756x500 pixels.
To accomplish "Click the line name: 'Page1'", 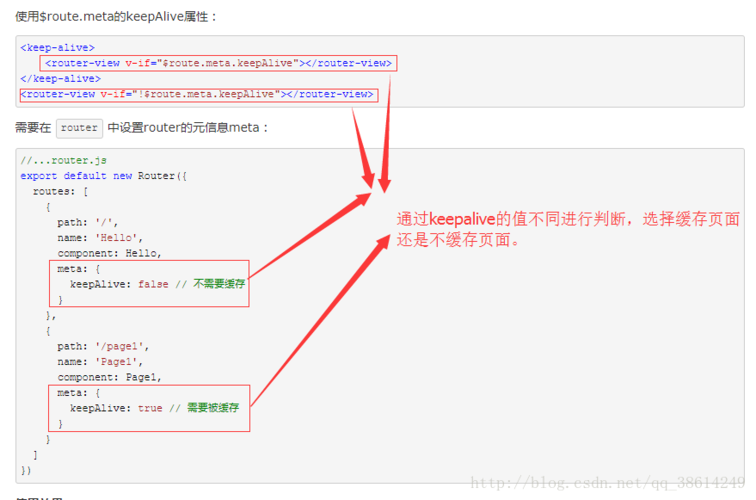I will click(x=100, y=362).
